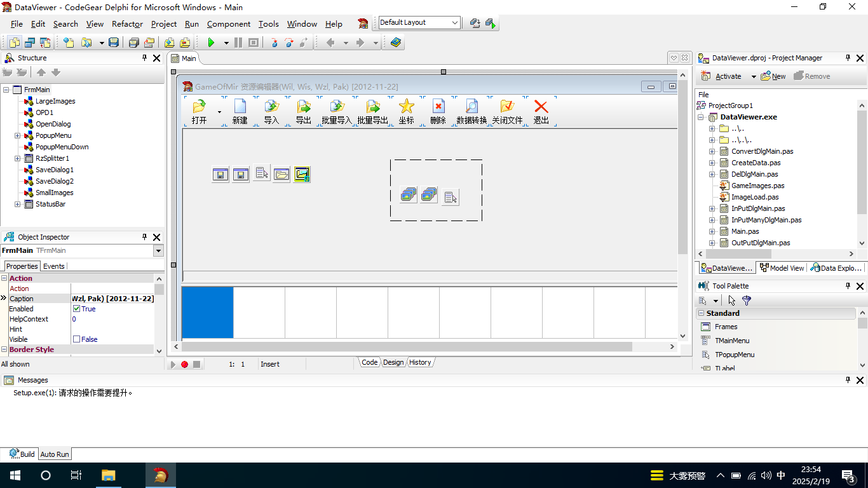
Task: Toggle the Enabled property checkbox
Action: pyautogui.click(x=77, y=309)
